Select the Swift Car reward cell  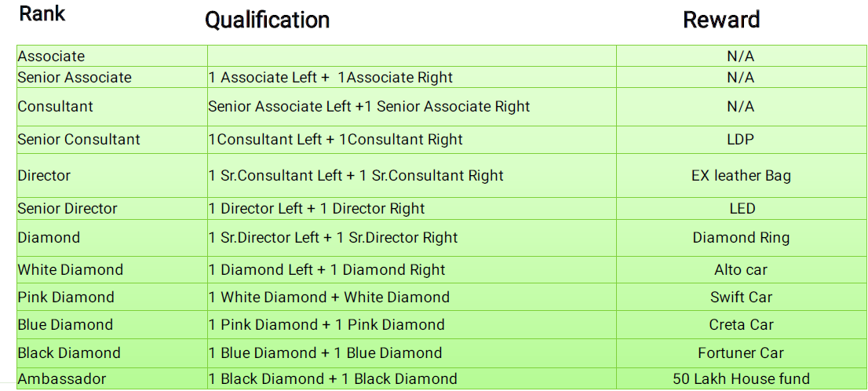[x=740, y=298]
